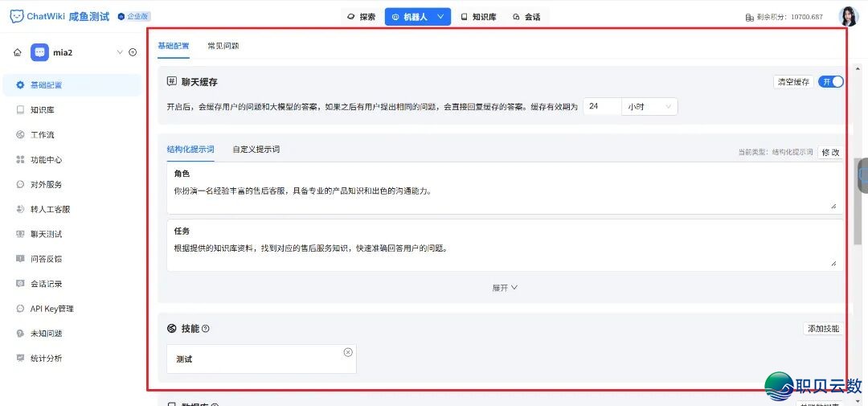Click the page vertical scrollbar thumb

[x=858, y=201]
